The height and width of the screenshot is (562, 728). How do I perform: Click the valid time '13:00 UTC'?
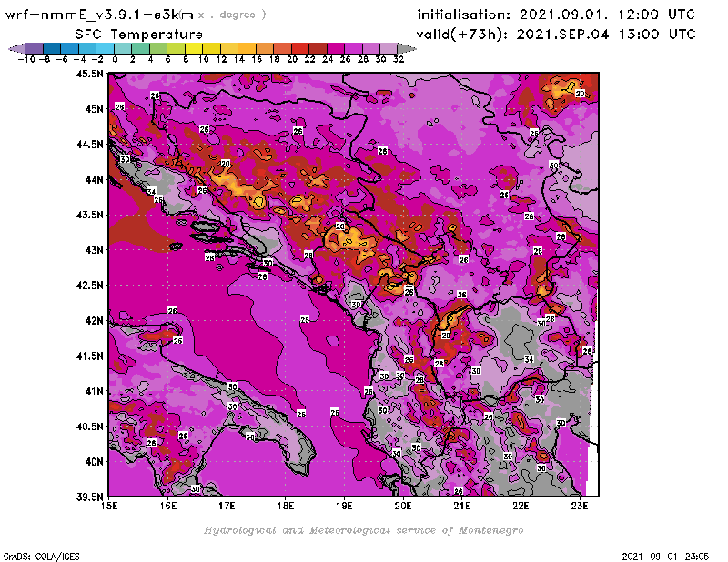click(657, 35)
